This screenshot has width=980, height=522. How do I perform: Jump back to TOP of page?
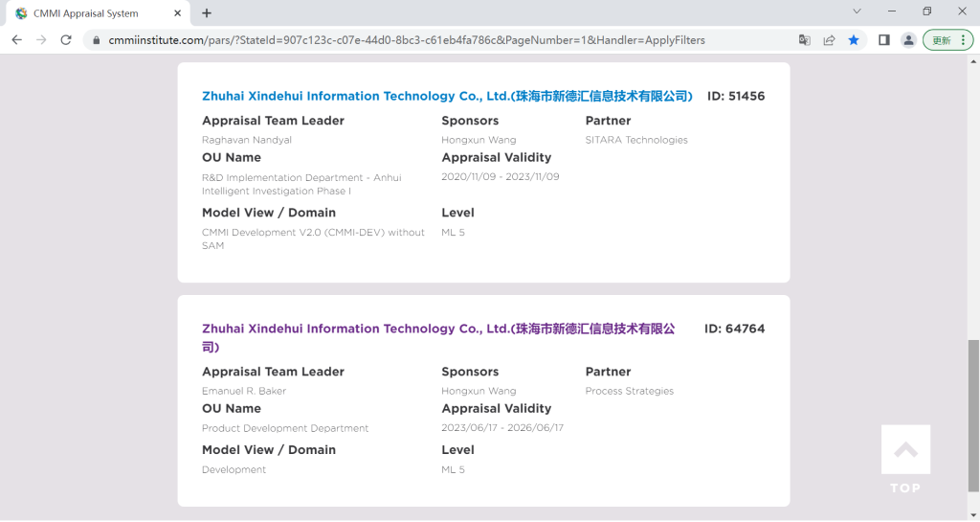[905, 460]
